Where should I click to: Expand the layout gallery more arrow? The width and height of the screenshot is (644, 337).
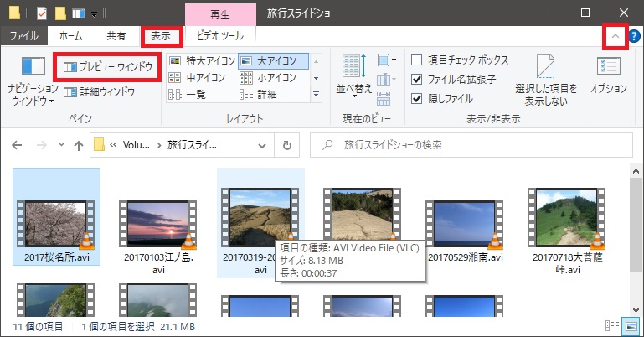(x=317, y=95)
